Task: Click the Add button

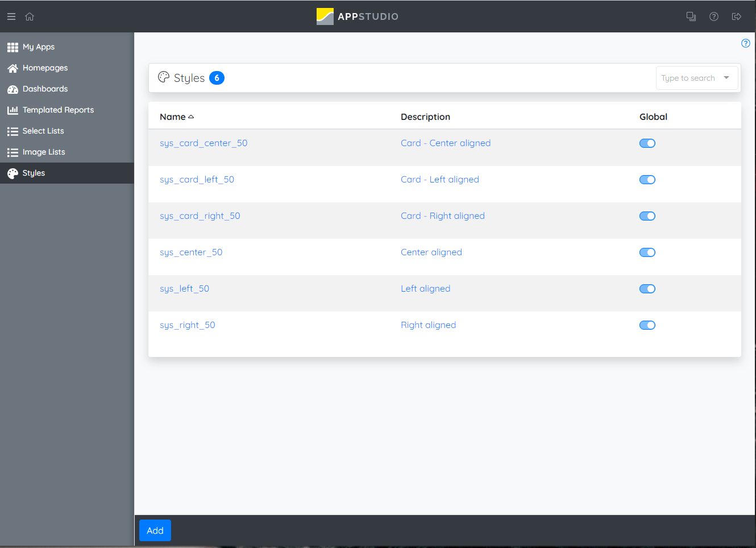Action: pyautogui.click(x=155, y=530)
